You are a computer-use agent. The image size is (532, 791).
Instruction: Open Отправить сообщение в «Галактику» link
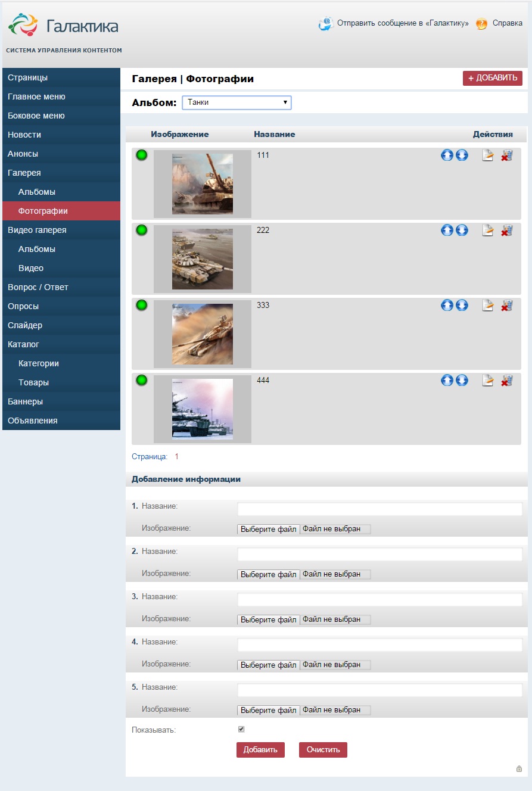[x=403, y=24]
